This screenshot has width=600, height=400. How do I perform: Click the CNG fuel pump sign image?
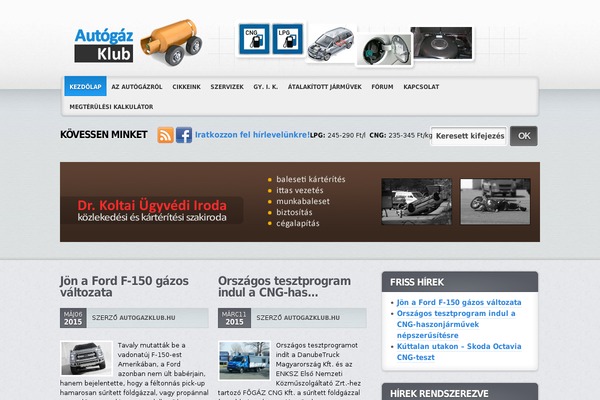(x=254, y=39)
